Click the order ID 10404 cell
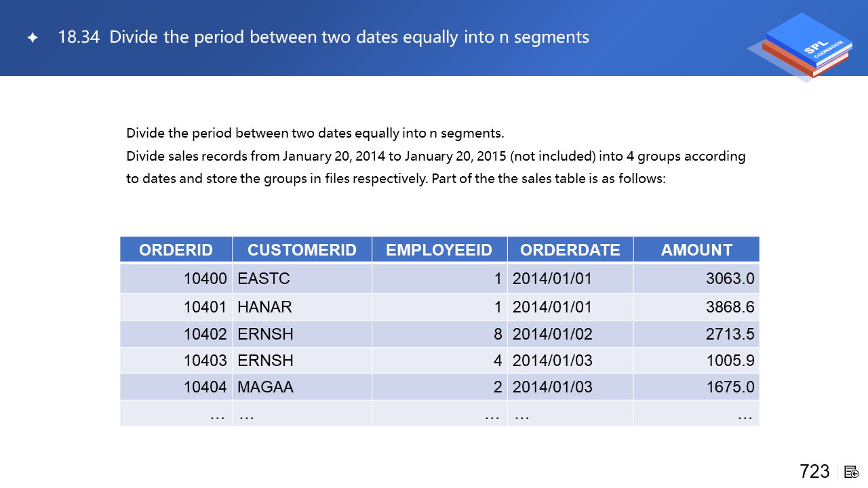868x488 pixels. (205, 387)
